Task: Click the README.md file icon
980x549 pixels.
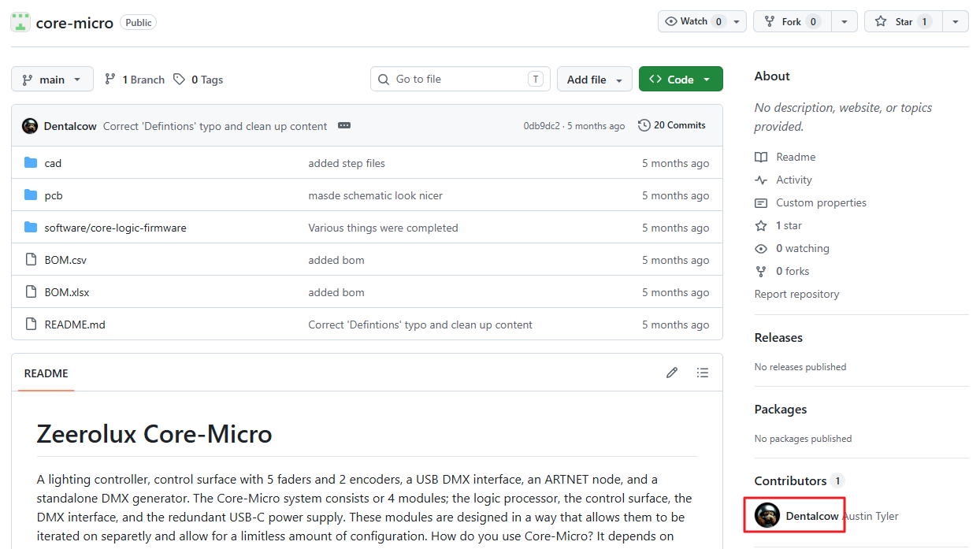Action: click(31, 325)
